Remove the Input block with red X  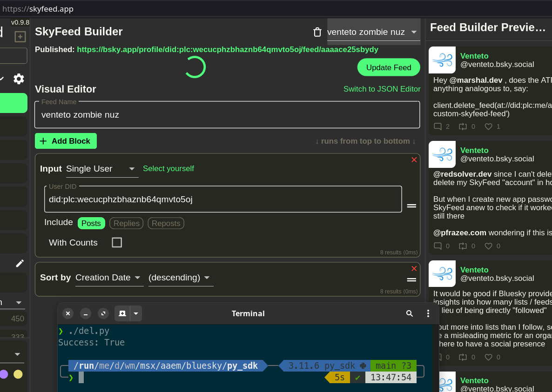click(x=414, y=160)
